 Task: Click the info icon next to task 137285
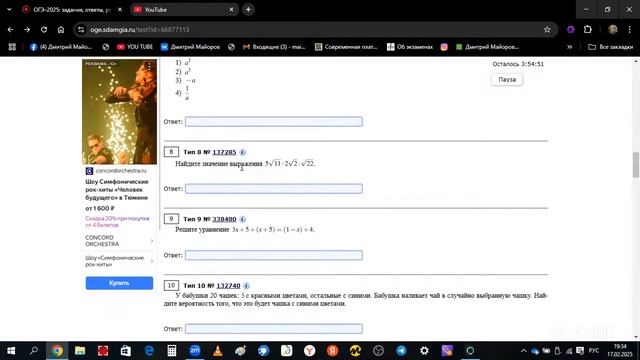242,152
